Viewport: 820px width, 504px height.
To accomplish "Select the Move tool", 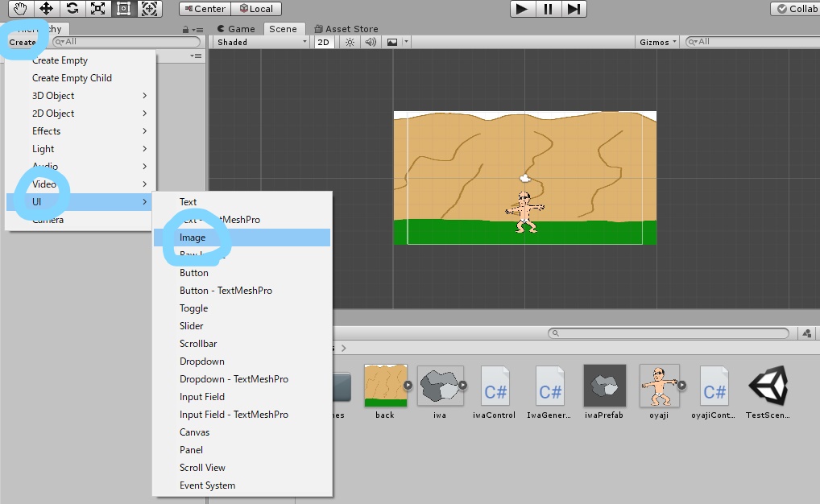I will pyautogui.click(x=46, y=8).
